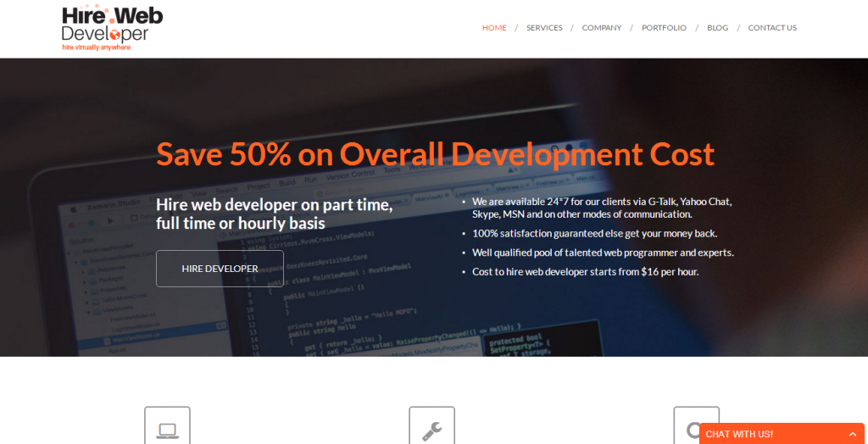This screenshot has width=868, height=444.
Task: Click the Hire Web Developer logo
Action: (x=111, y=25)
